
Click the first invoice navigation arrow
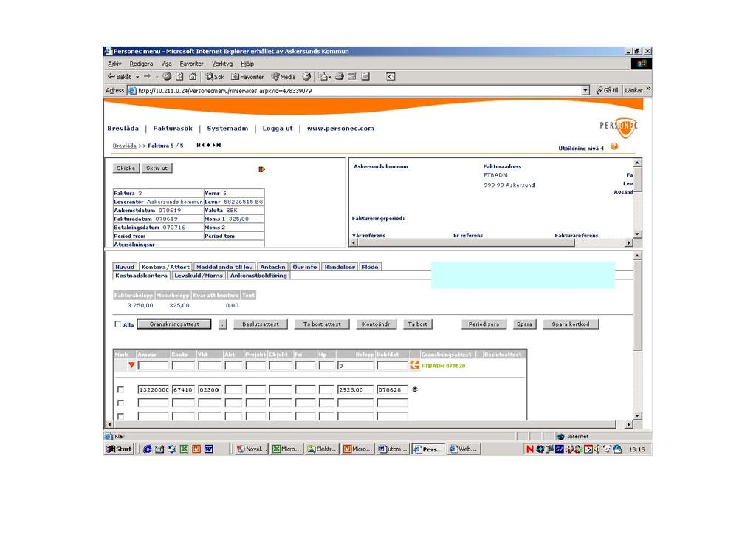pyautogui.click(x=199, y=146)
